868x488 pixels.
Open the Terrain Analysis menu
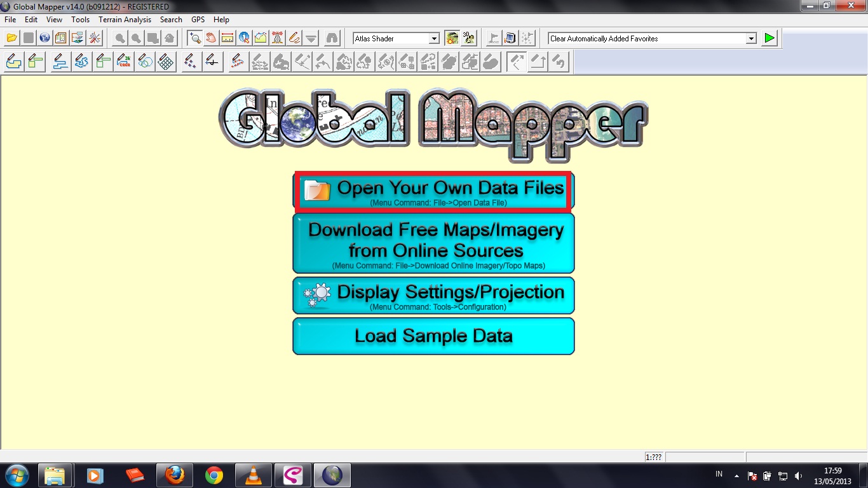[125, 20]
